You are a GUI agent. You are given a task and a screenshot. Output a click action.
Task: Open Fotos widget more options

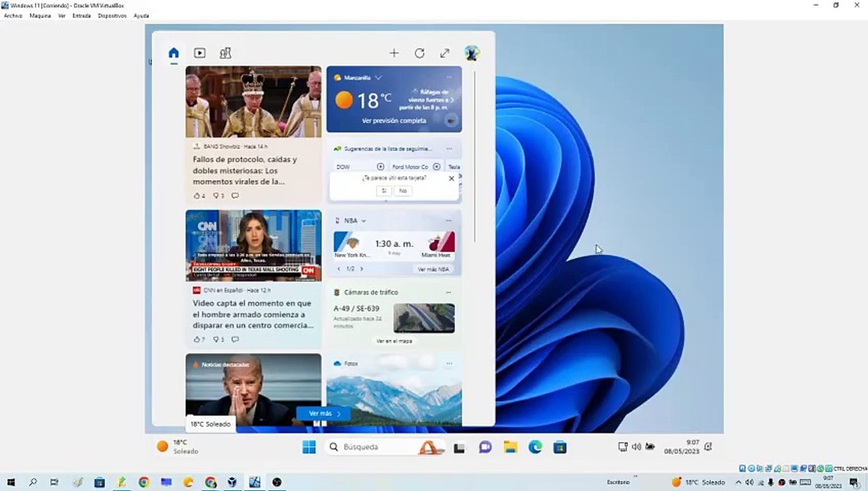pyautogui.click(x=448, y=363)
